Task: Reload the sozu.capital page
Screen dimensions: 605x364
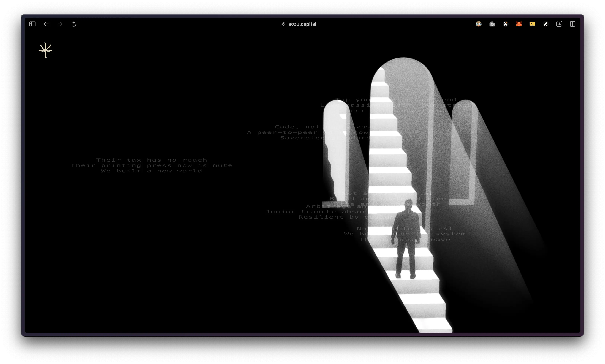Action: [x=74, y=24]
